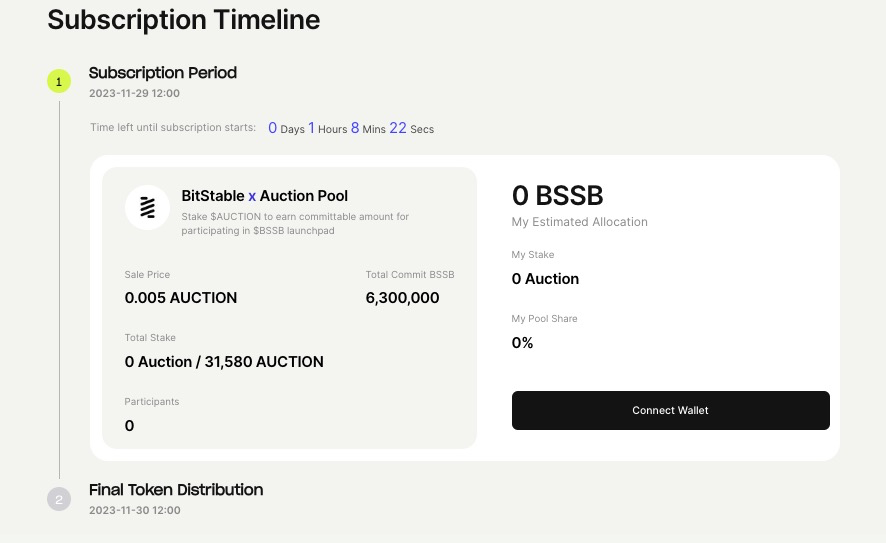Click the My Pool Share 0% value

pyautogui.click(x=523, y=343)
